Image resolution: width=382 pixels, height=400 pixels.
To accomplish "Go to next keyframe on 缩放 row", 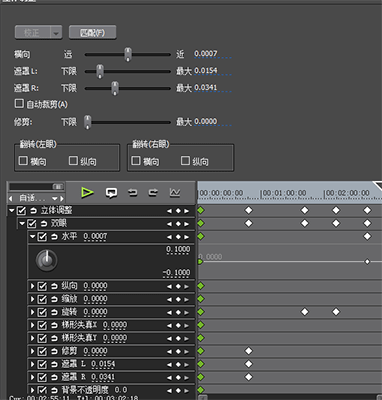I will pyautogui.click(x=186, y=299).
